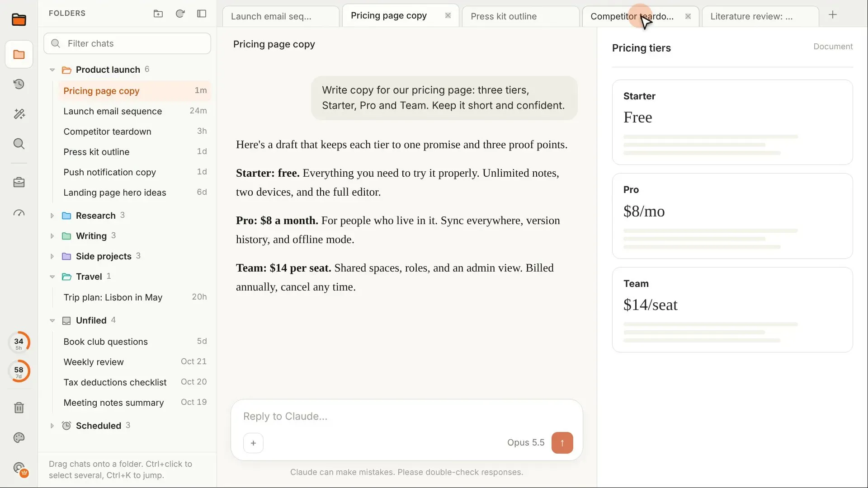
Task: Add an attachment with the plus button
Action: [x=253, y=443]
